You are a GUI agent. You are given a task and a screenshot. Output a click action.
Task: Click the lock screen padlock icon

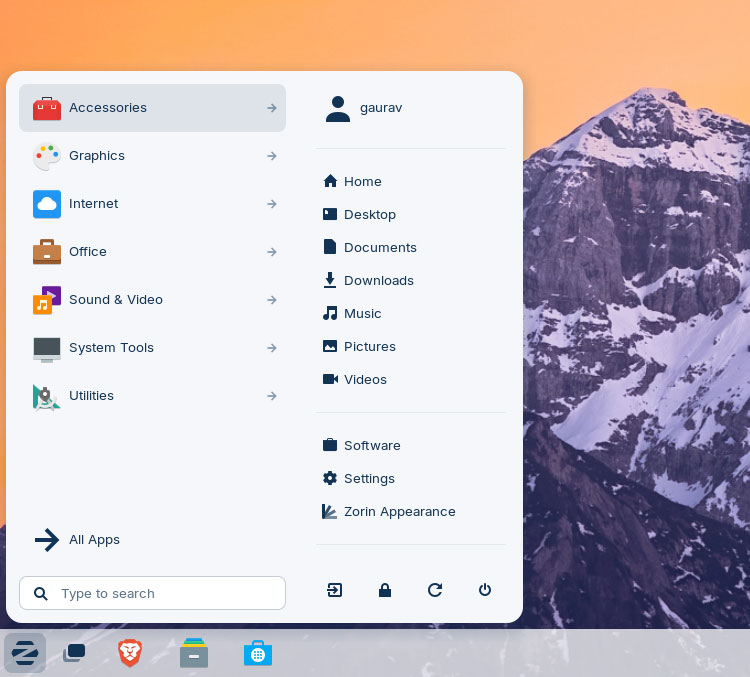385,590
